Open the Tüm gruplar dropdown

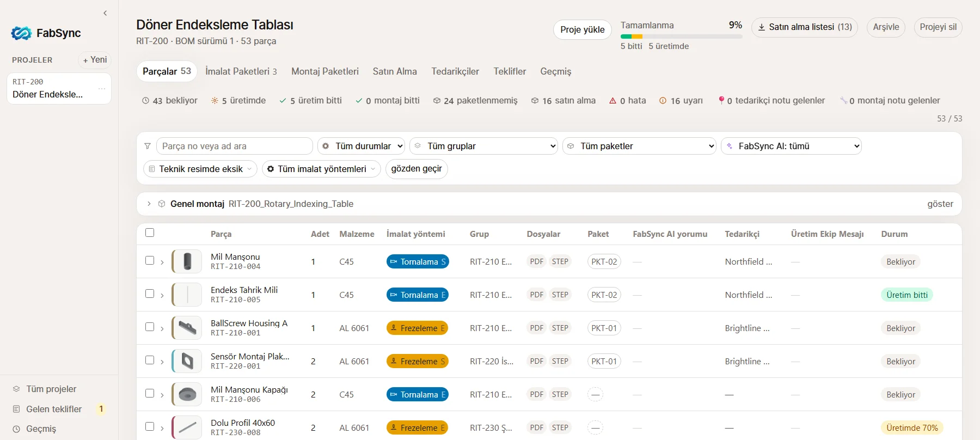pyautogui.click(x=484, y=146)
